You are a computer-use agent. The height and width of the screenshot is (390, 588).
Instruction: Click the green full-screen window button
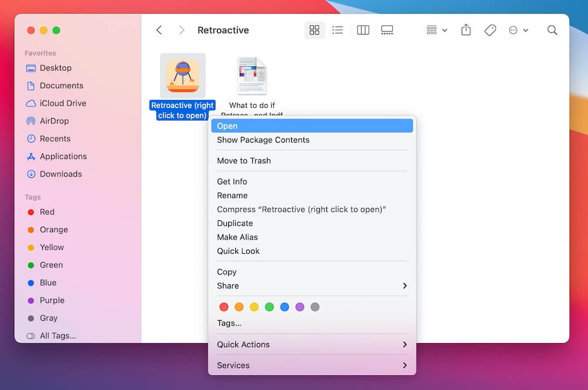tap(56, 31)
